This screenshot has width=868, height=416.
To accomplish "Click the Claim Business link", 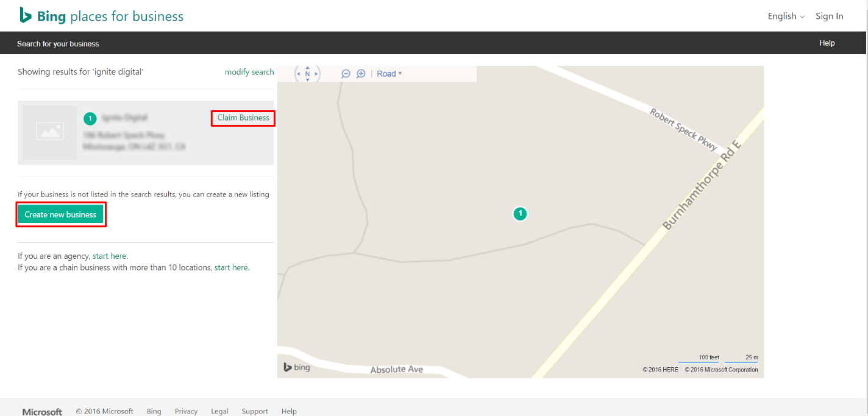I will click(x=243, y=118).
